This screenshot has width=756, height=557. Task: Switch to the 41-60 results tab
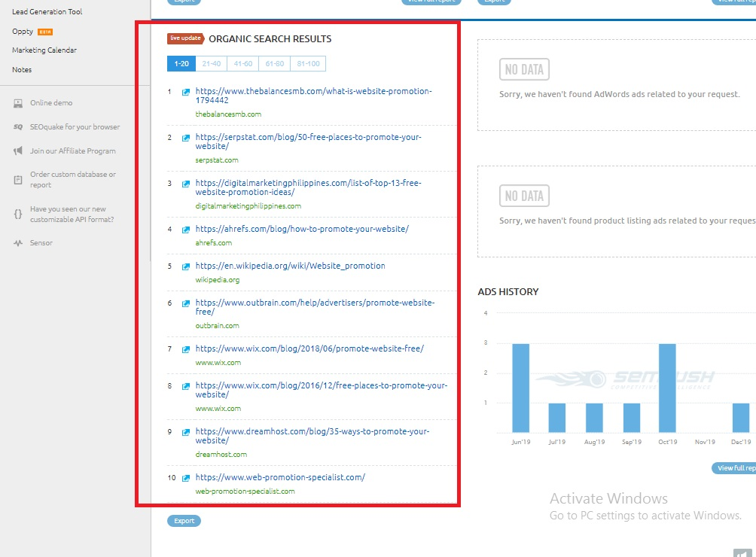click(x=243, y=63)
